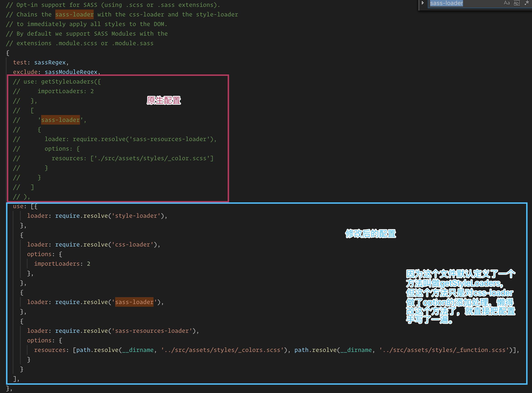Click '../src/assets/styles/_function.scss' path string
Viewport: 532px width, 393px height.
pyautogui.click(x=444, y=350)
